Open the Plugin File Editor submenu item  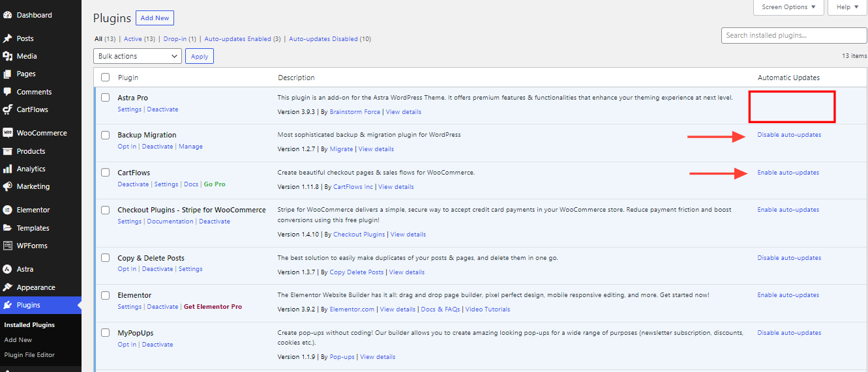(x=29, y=355)
